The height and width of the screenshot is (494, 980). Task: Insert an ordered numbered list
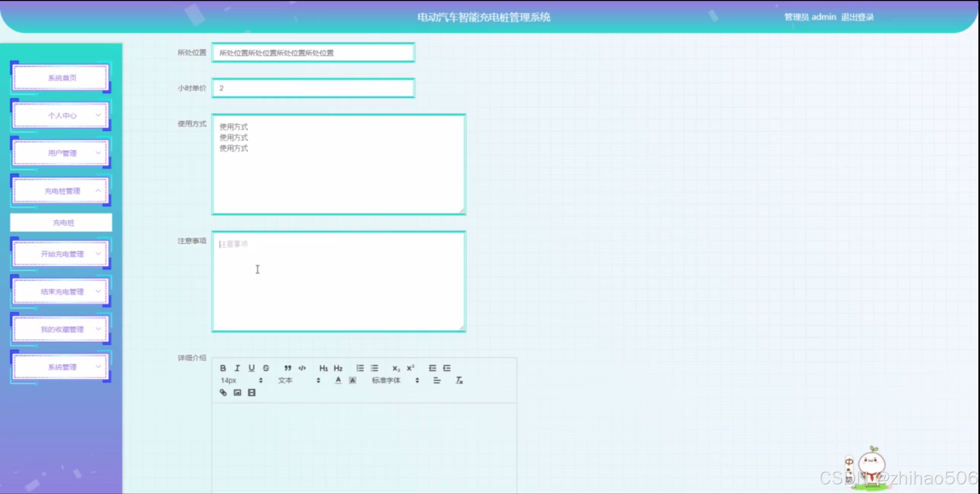(x=360, y=368)
